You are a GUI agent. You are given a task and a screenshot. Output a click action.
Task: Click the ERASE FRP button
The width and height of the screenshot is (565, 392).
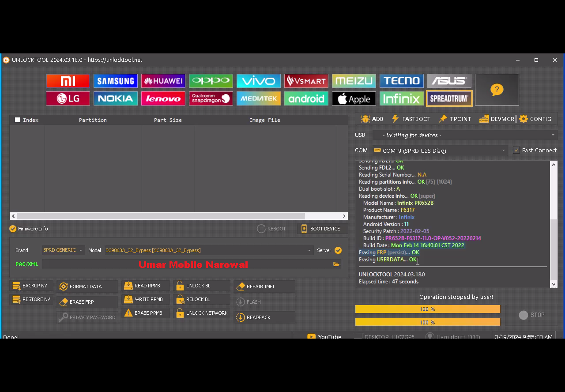[87, 302]
